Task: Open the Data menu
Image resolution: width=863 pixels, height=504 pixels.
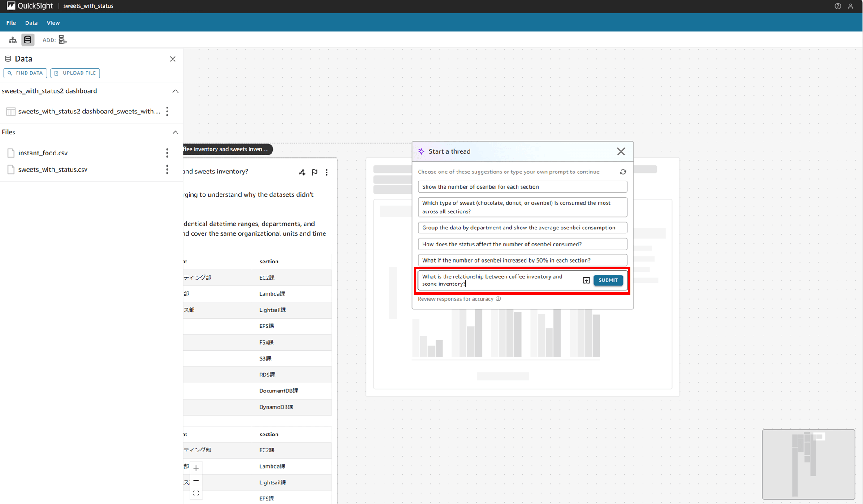Action: coord(31,23)
